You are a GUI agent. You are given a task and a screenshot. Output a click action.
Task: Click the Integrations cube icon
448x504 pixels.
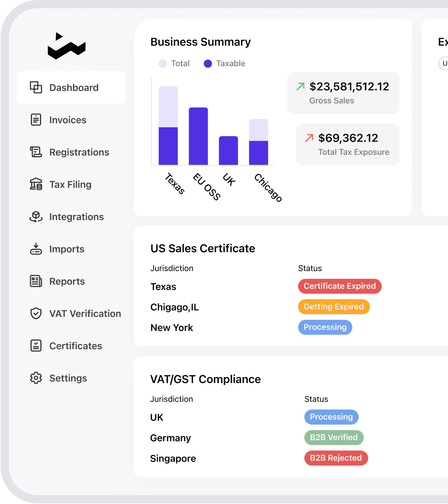click(36, 216)
